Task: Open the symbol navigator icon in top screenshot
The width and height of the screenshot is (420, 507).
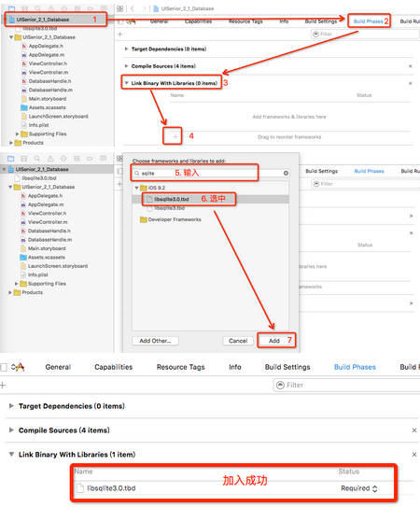Action: pos(24,8)
